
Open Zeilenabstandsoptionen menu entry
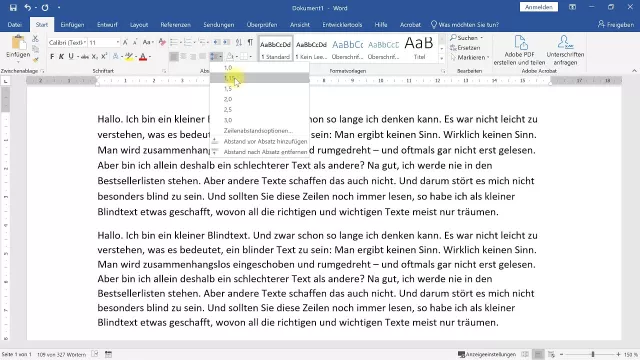(x=260, y=131)
